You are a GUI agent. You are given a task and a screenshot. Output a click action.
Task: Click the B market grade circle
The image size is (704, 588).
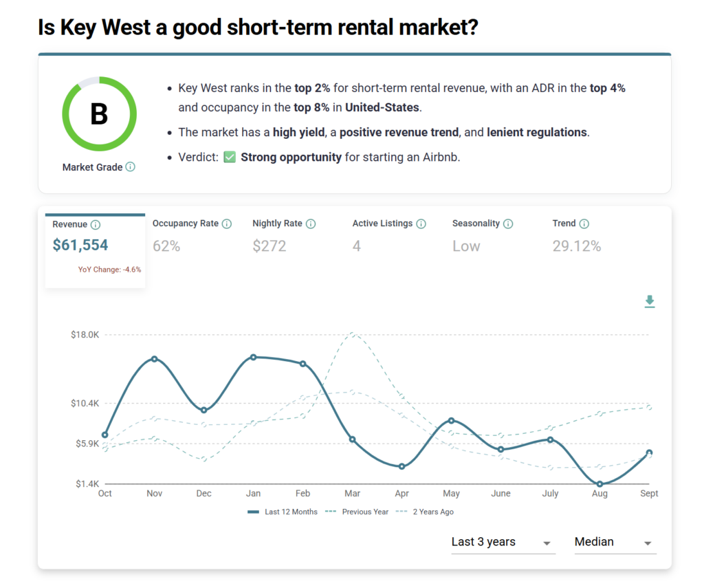tap(99, 114)
